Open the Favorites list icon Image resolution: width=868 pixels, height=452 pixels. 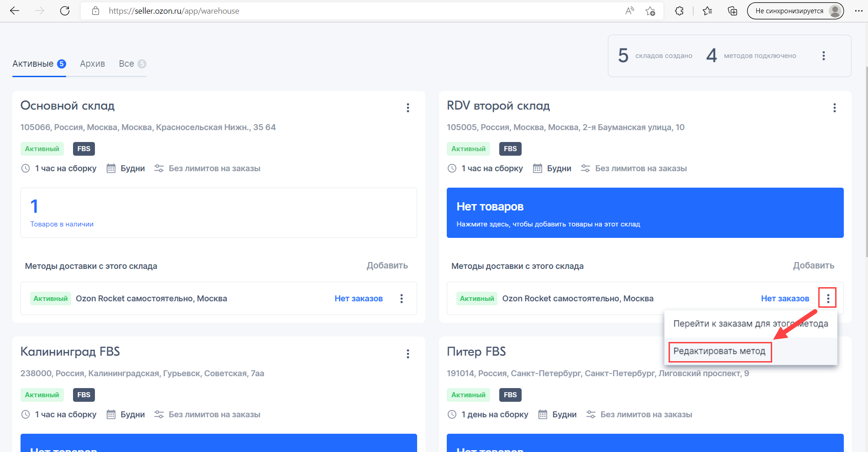coord(707,11)
